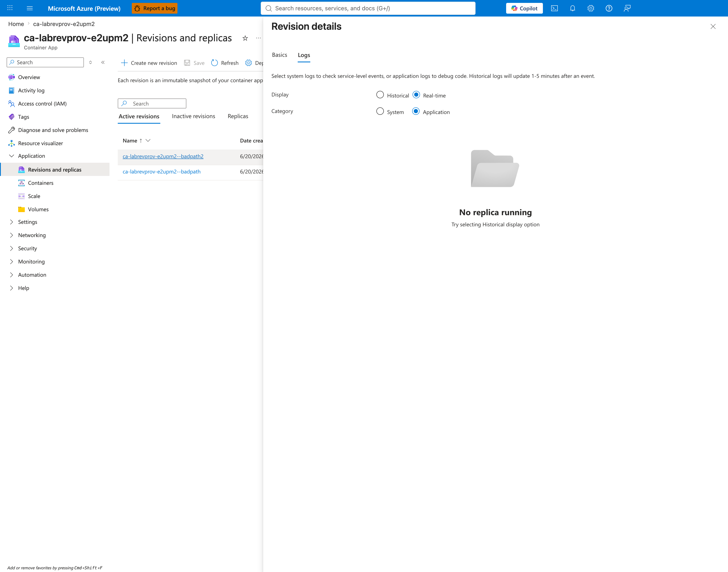Click Create new revision

coord(149,63)
